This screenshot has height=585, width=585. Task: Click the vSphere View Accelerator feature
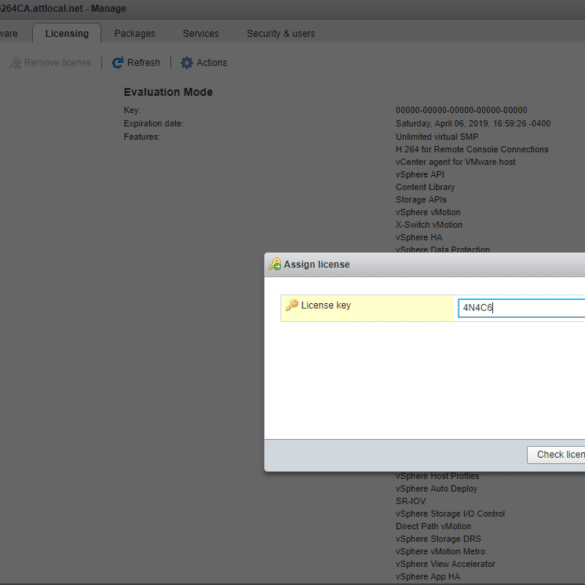pos(445,564)
